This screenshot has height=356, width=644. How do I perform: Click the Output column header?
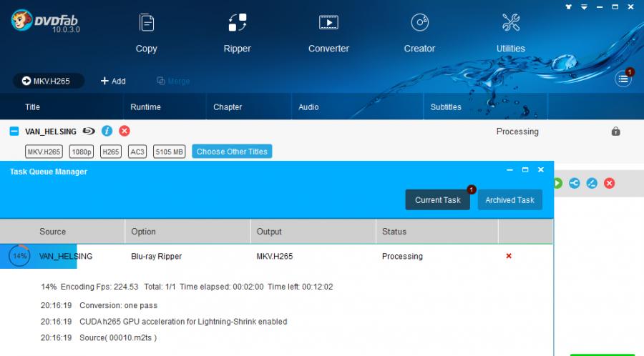pyautogui.click(x=269, y=232)
